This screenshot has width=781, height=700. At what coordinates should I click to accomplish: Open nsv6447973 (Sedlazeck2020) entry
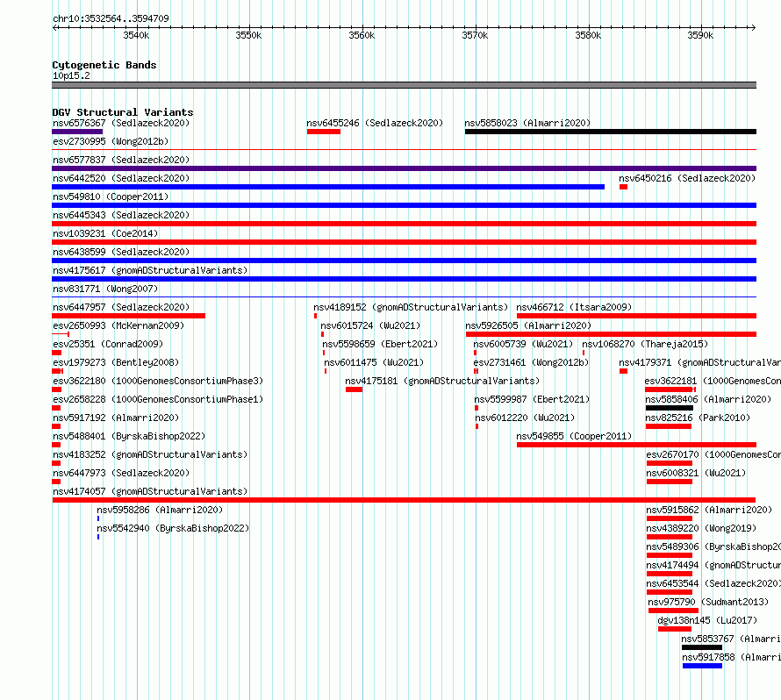pyautogui.click(x=121, y=473)
